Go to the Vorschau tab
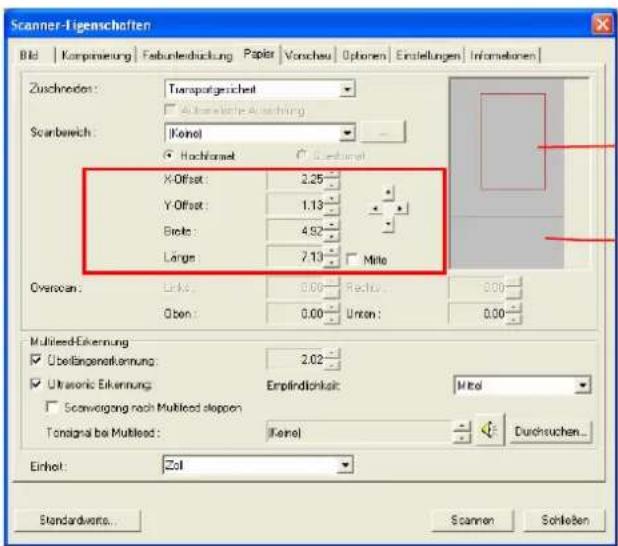 [x=308, y=56]
